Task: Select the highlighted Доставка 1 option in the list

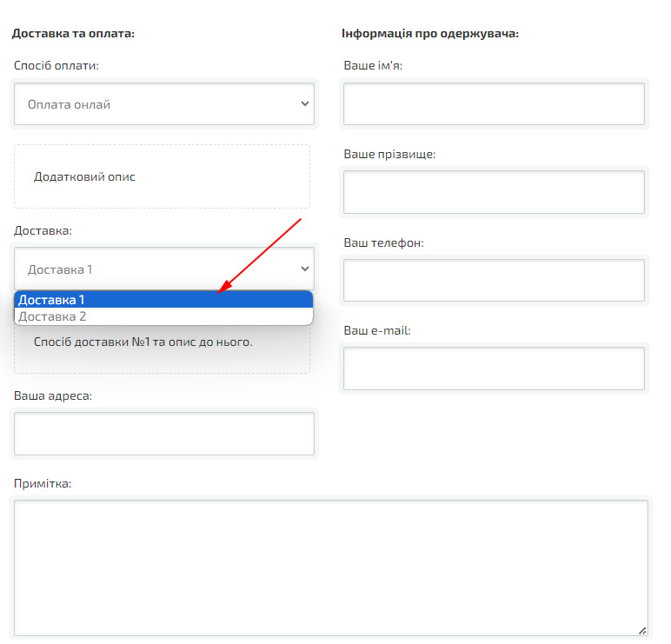Action: 163,300
